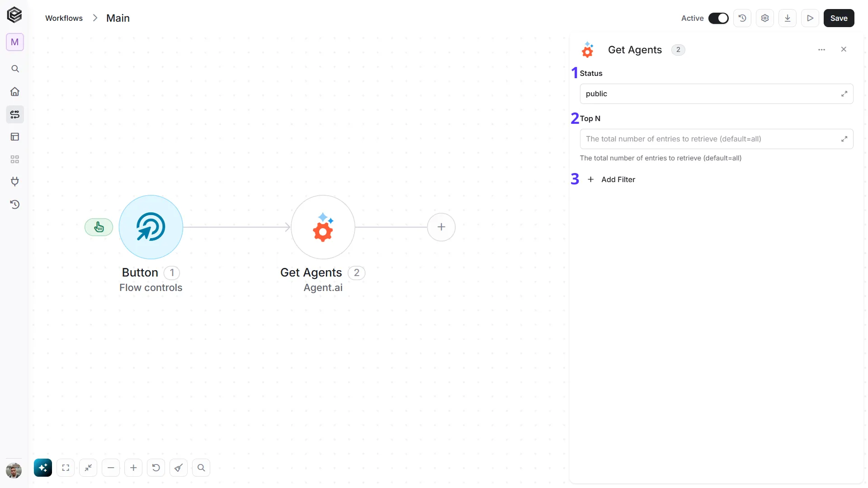Add Filter to Get Agents step
868x488 pixels.
[x=611, y=179]
